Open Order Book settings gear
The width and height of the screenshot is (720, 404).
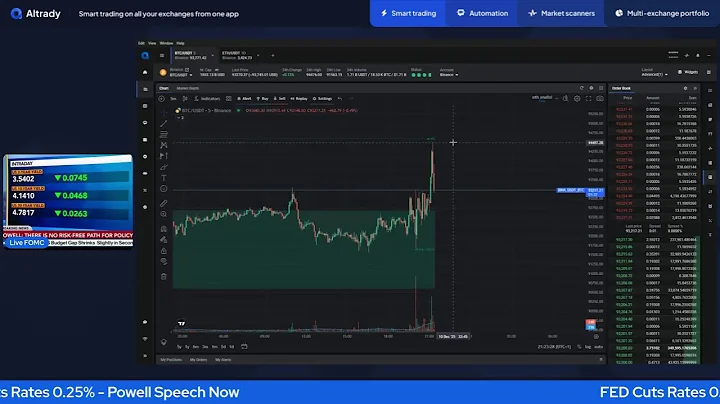pyautogui.click(x=686, y=88)
